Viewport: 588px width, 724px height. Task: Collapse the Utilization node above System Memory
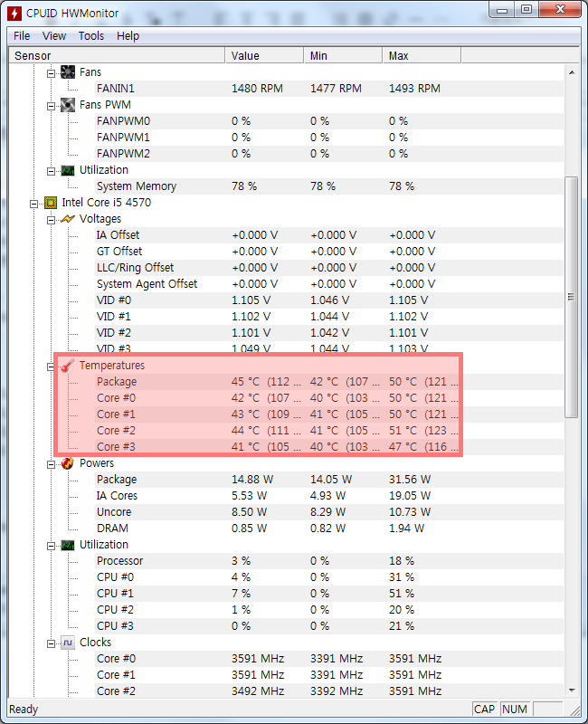click(x=51, y=171)
